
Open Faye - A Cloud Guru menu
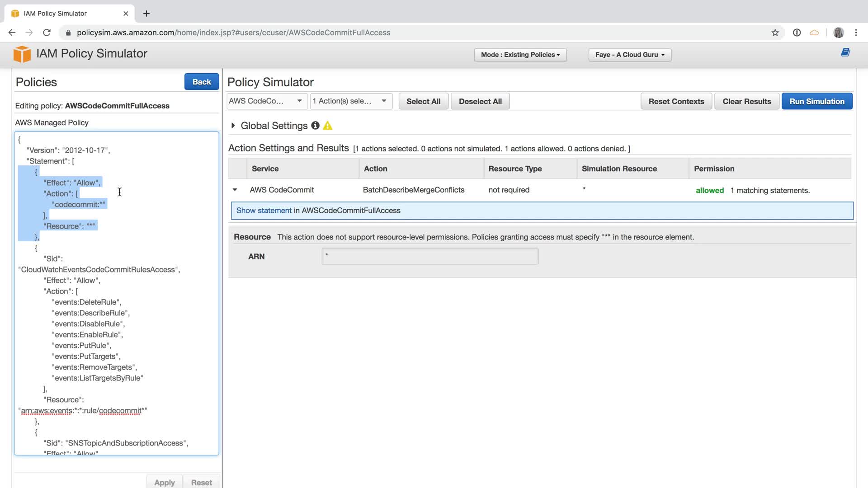(x=629, y=55)
